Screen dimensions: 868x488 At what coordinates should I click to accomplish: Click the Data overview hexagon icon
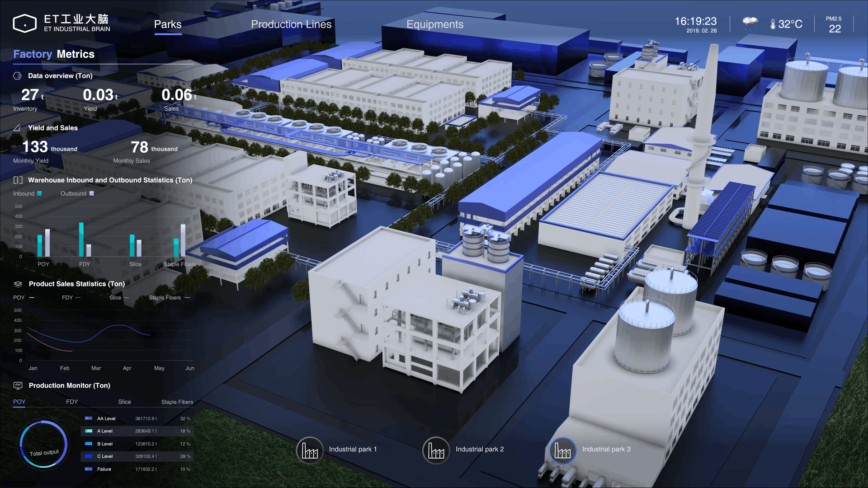pyautogui.click(x=17, y=76)
